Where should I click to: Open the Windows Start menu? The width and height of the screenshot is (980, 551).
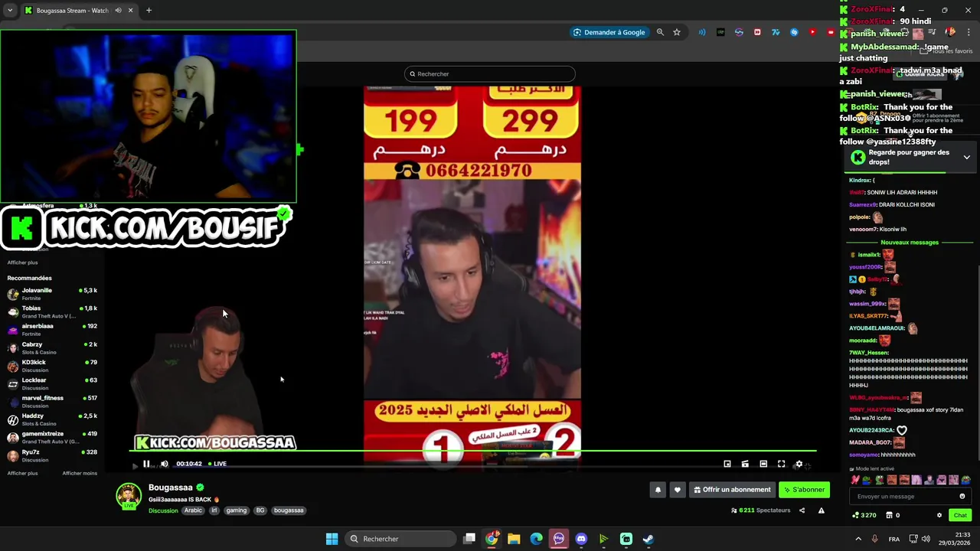point(332,539)
